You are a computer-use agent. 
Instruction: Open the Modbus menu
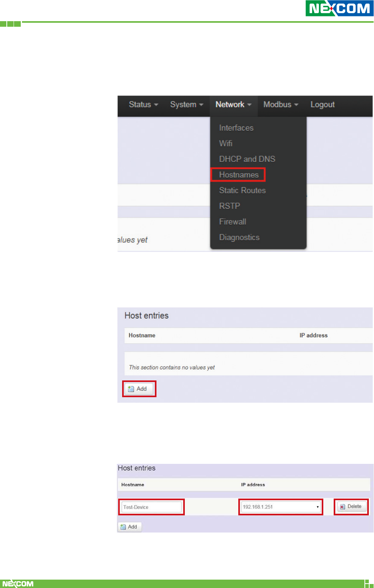coord(281,105)
